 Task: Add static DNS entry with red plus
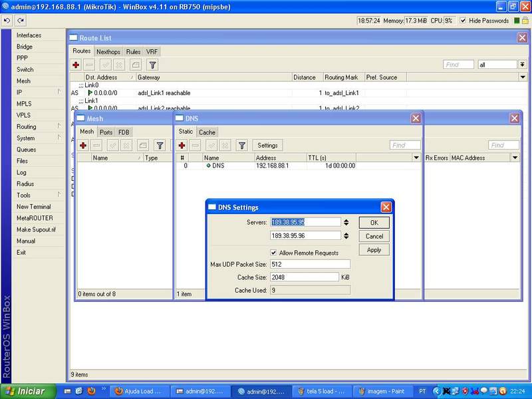182,146
